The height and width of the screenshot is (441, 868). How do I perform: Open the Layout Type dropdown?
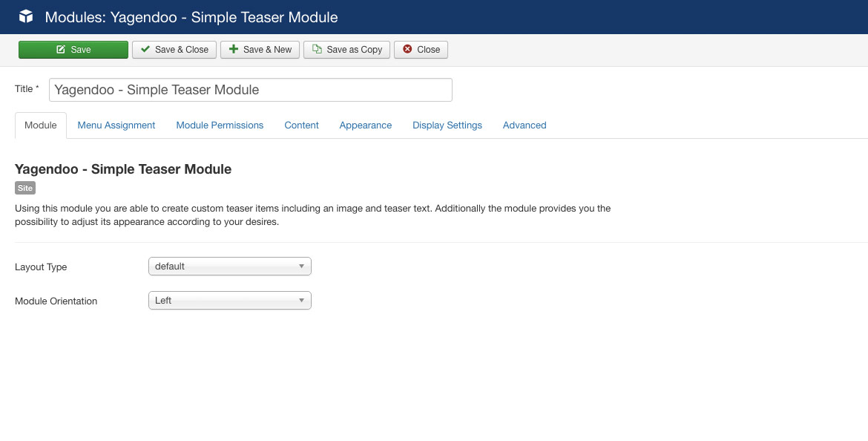click(229, 267)
